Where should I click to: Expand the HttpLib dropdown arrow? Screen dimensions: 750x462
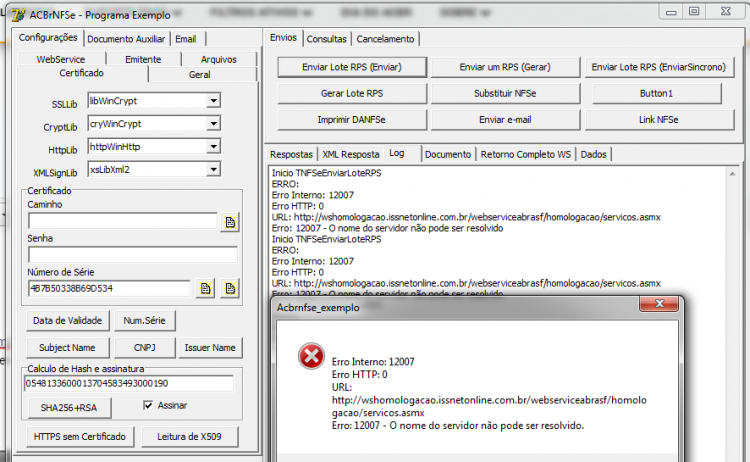[213, 147]
